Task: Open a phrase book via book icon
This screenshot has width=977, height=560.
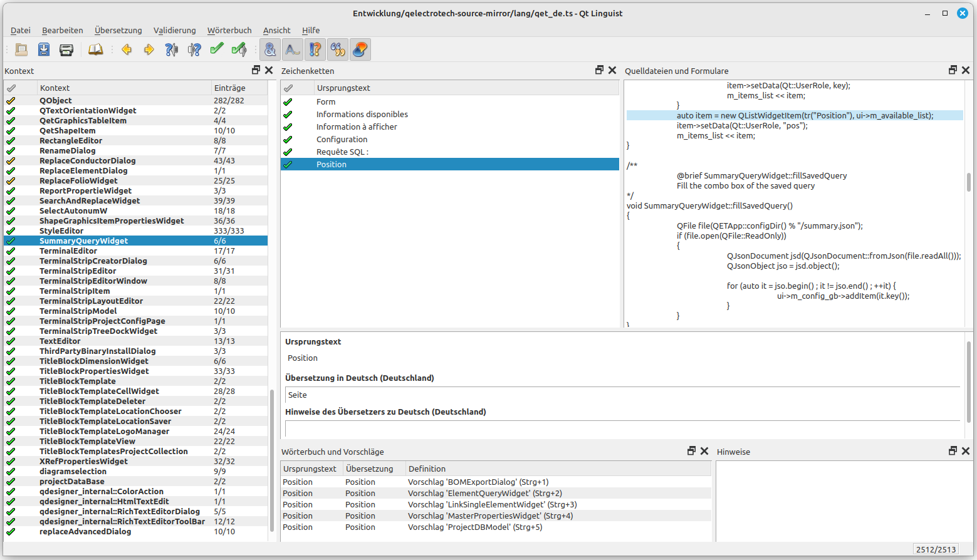Action: [x=95, y=49]
